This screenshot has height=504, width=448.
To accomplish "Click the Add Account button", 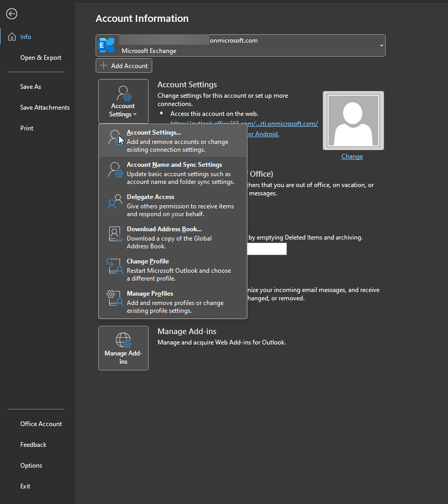I will (124, 65).
